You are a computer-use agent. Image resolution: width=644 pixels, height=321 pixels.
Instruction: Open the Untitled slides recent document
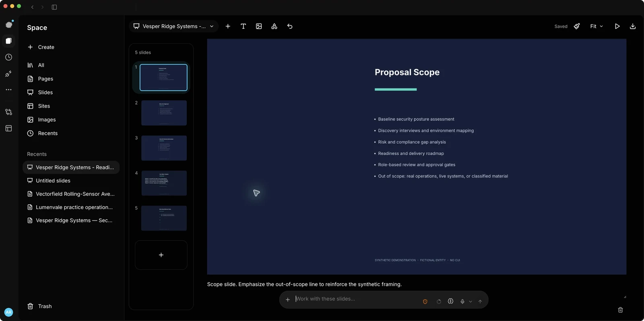(71, 181)
